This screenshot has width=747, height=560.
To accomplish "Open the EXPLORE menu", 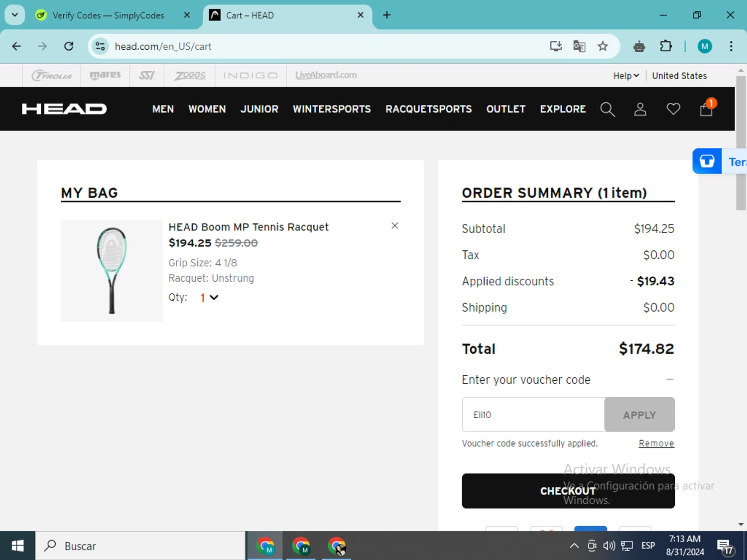I will pos(563,109).
